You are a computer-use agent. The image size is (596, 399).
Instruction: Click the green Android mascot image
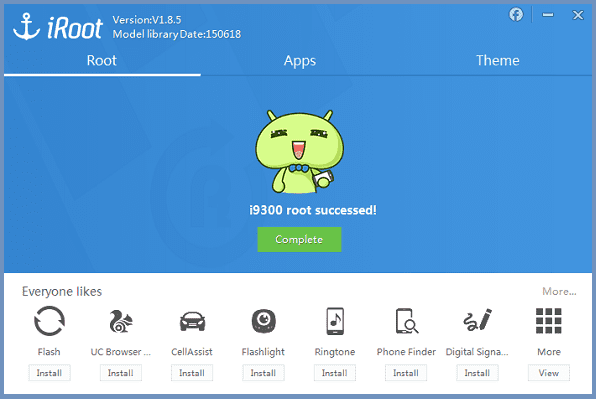pyautogui.click(x=300, y=152)
